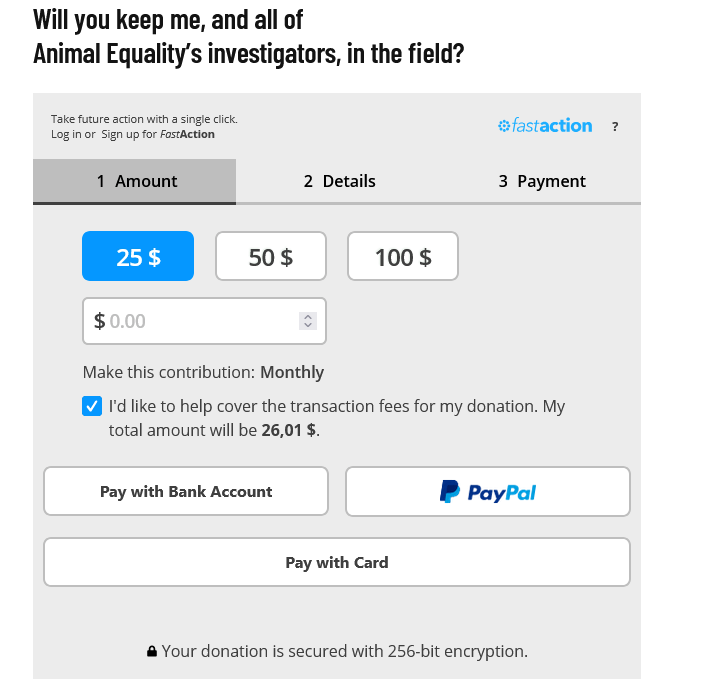The height and width of the screenshot is (688, 706).
Task: Increase custom amount with the up arrow
Action: (308, 316)
